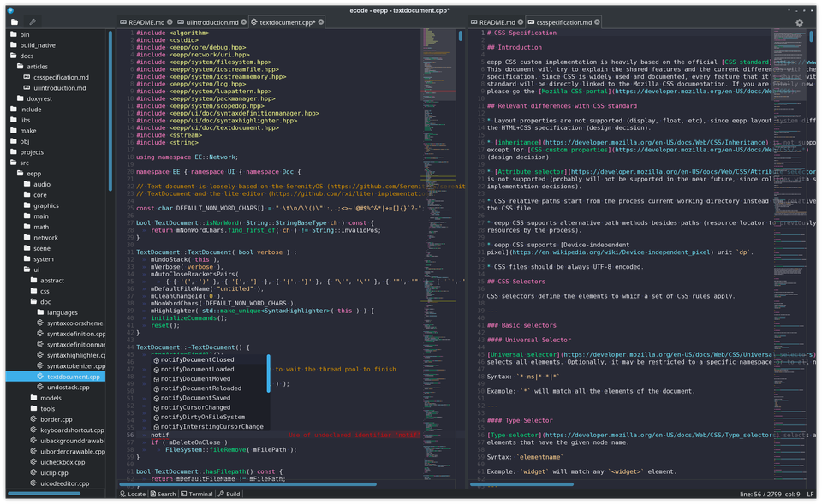Select textdocument.cpp in file tree
This screenshot has height=504, width=822.
click(55, 377)
